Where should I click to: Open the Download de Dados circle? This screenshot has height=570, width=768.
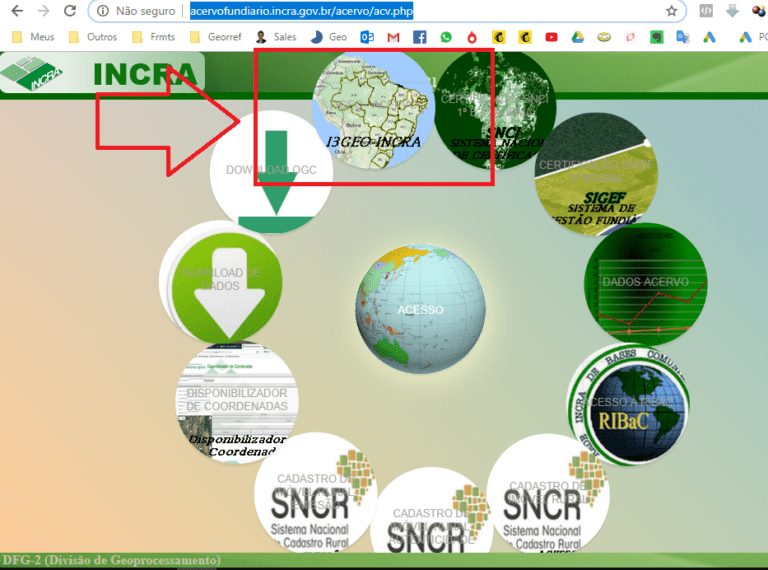click(220, 282)
